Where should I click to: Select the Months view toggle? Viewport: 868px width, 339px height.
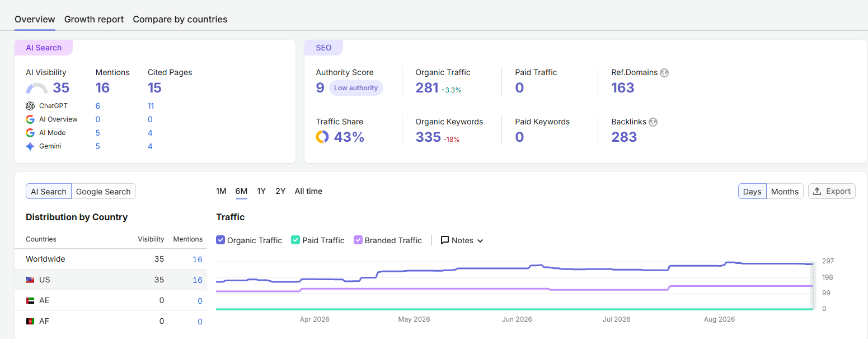tap(785, 191)
